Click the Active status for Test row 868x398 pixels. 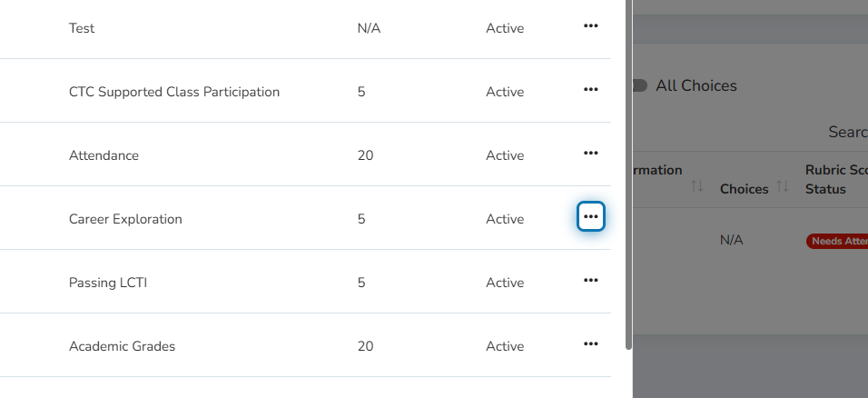tap(505, 28)
